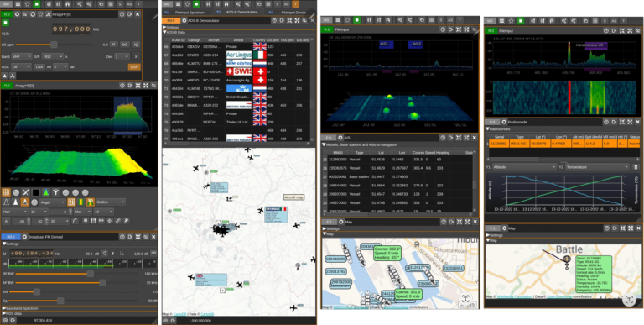The width and height of the screenshot is (644, 325).
Task: Toggle DC offset correction (DC)
Action: 125,45
